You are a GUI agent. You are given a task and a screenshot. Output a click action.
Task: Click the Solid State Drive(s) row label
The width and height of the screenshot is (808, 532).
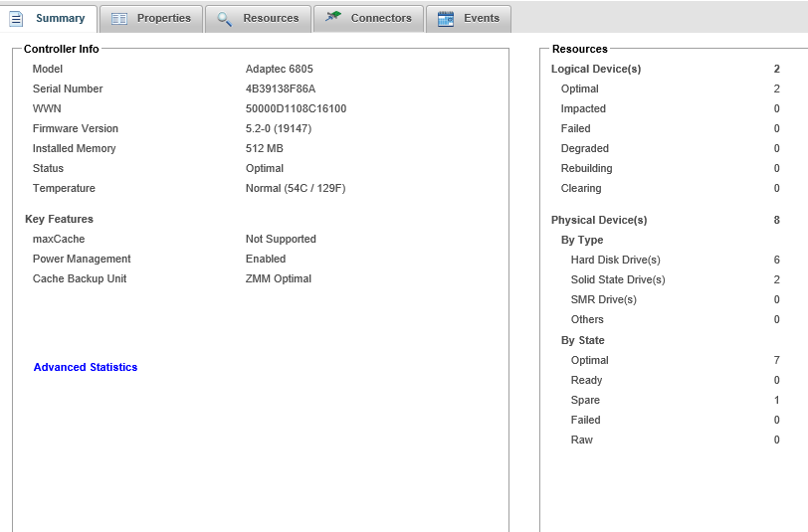618,280
